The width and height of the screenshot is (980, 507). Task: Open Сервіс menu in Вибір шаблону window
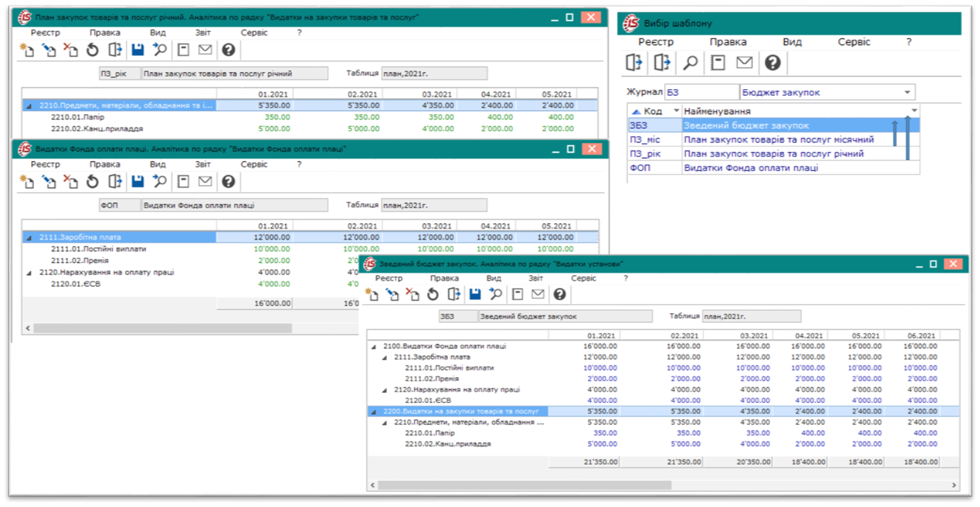pyautogui.click(x=854, y=42)
